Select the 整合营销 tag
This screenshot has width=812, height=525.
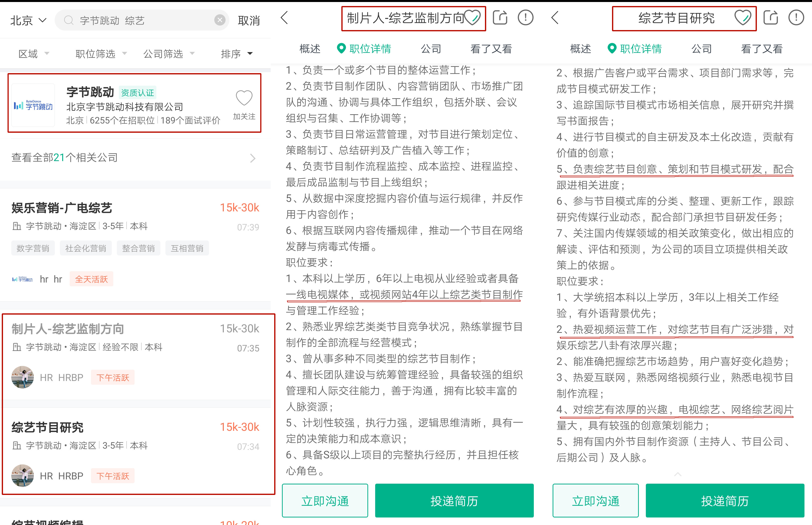click(x=138, y=248)
